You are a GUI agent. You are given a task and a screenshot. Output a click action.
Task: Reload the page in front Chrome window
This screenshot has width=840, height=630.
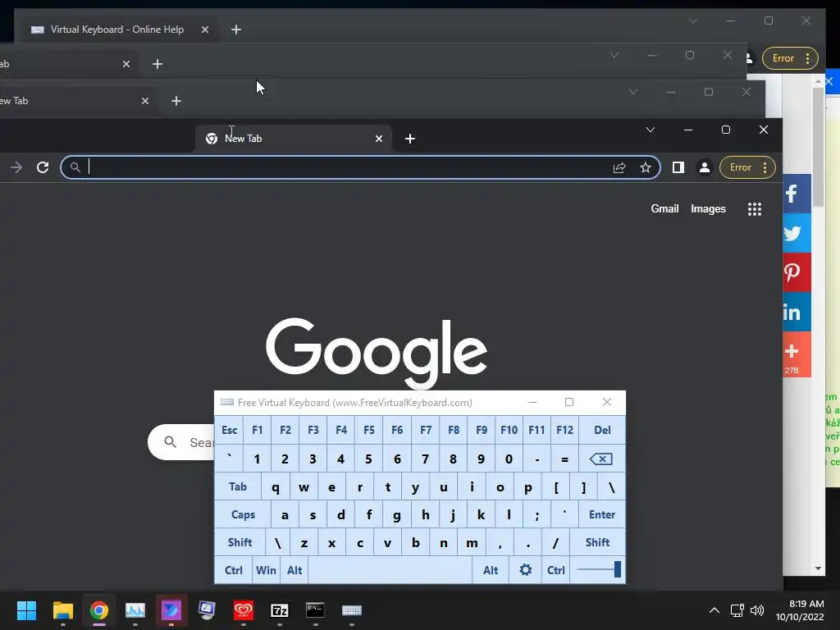(x=43, y=167)
